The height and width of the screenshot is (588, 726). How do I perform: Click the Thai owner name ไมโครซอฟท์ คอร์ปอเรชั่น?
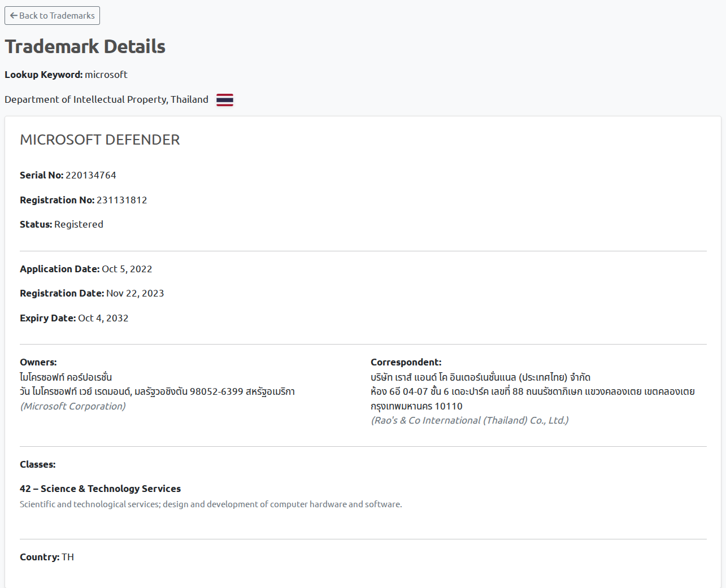click(66, 377)
